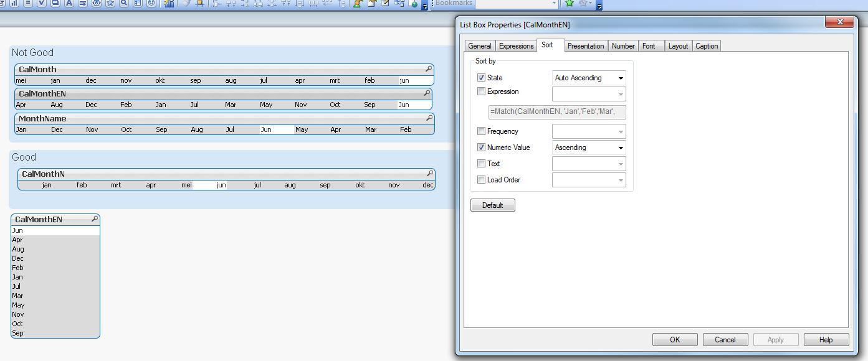Click the Default button
Viewport: 868px width, 361px height.
click(x=493, y=205)
